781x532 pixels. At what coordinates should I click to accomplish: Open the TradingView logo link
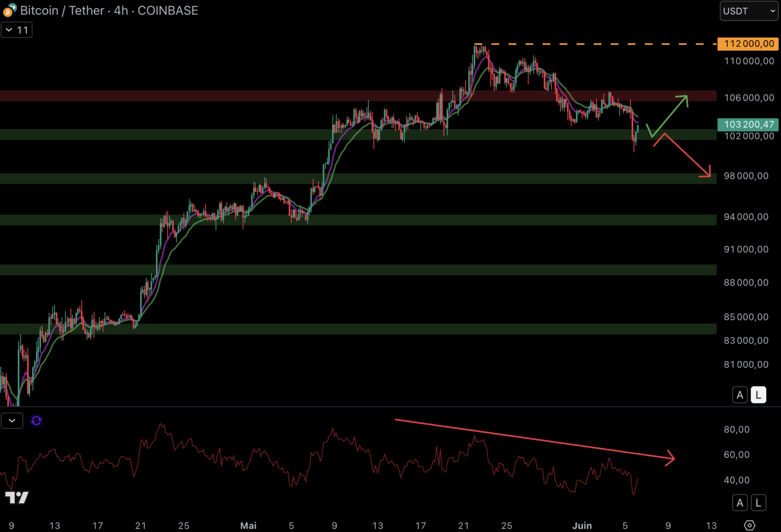coord(17,498)
